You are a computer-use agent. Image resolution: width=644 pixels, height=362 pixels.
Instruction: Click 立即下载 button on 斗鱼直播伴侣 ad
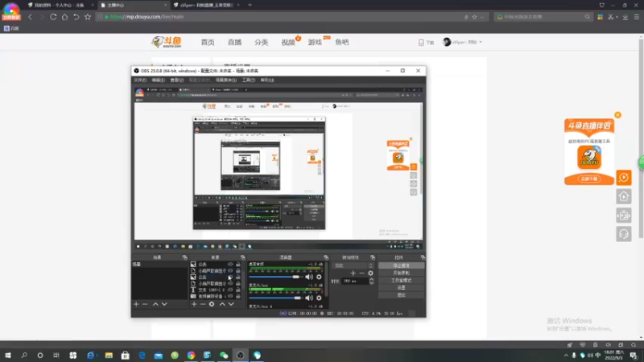point(589,179)
